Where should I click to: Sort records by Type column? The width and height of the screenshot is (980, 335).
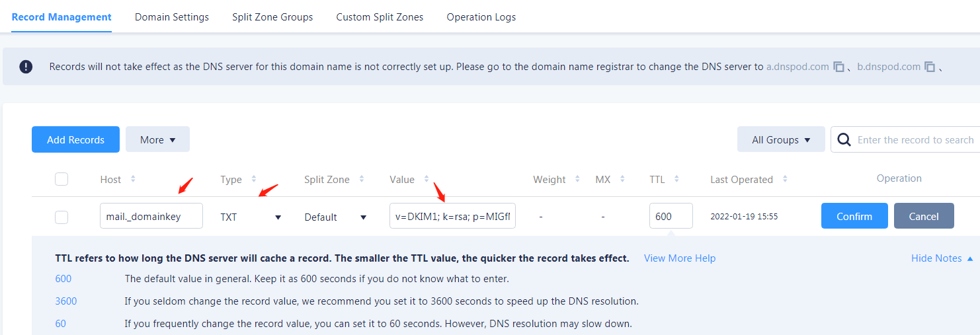254,179
